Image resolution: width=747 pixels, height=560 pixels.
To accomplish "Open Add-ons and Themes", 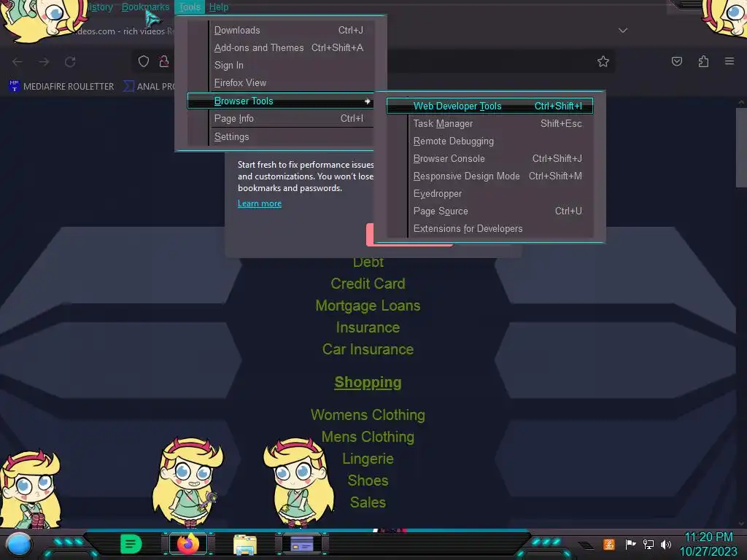I will [281, 47].
